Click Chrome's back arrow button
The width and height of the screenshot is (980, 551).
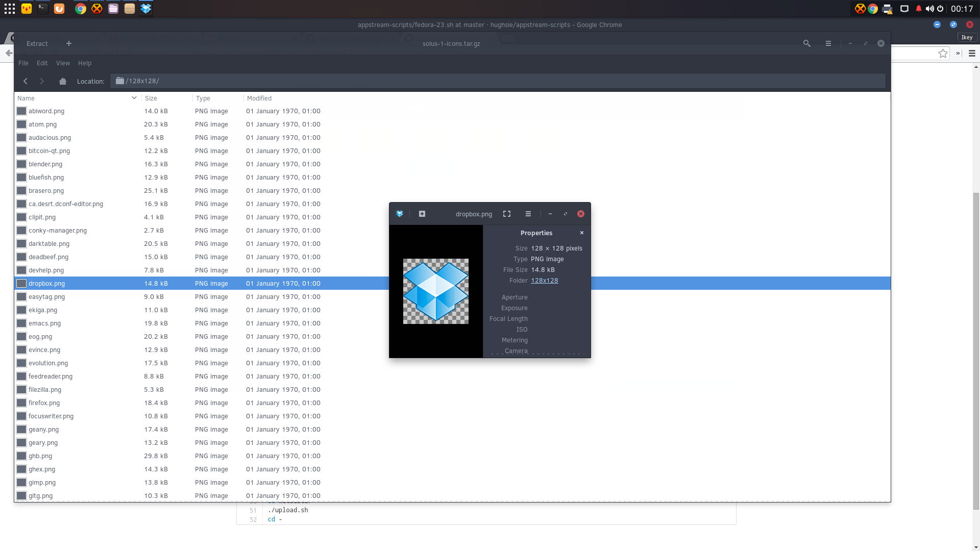pos(8,53)
